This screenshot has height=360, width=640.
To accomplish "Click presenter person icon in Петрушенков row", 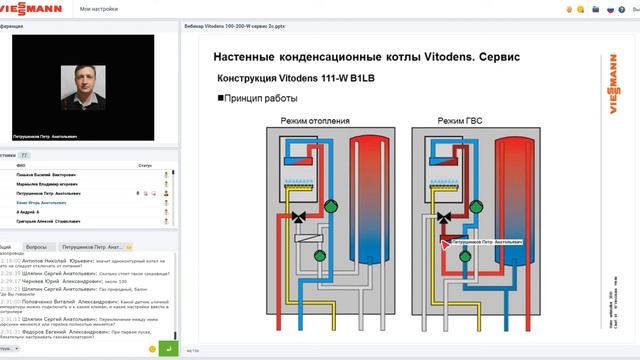I will 166,193.
